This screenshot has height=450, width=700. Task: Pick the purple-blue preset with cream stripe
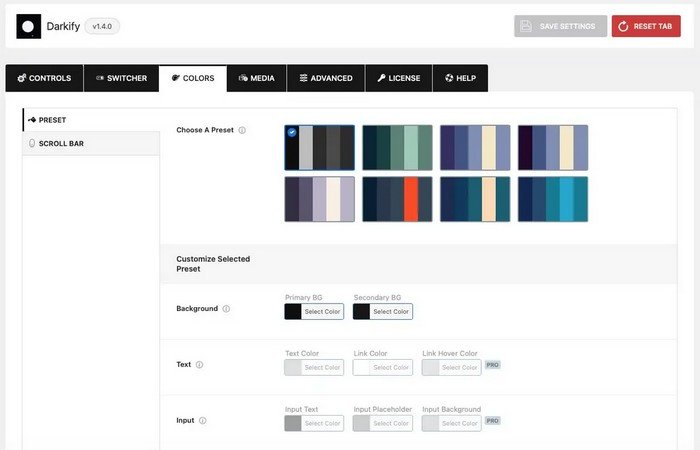tap(475, 148)
